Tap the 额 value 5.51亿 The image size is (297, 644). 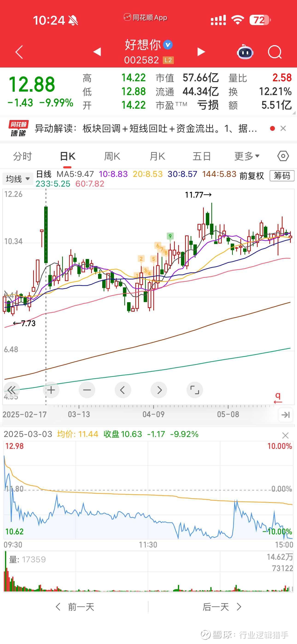point(277,105)
